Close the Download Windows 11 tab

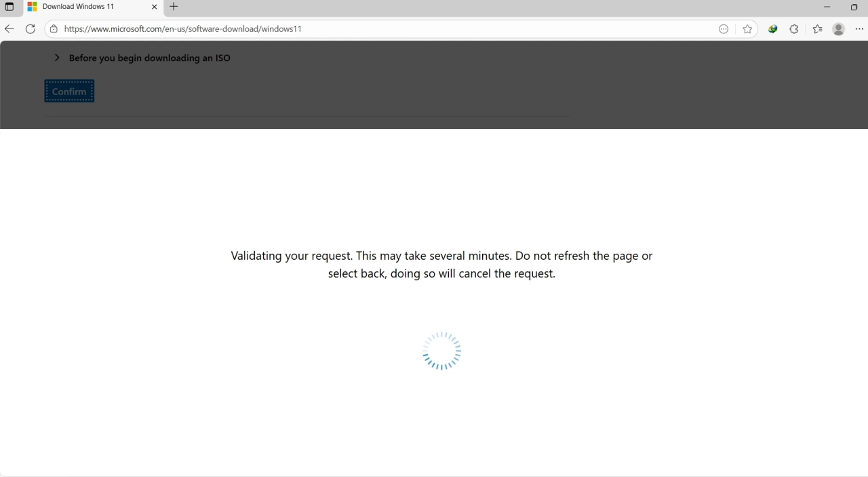pos(154,7)
